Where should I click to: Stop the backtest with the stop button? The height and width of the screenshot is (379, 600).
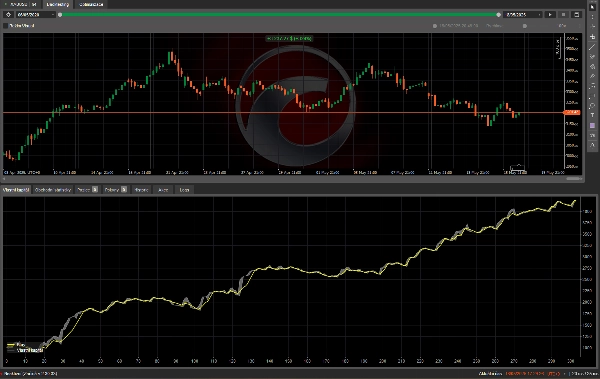tap(563, 15)
